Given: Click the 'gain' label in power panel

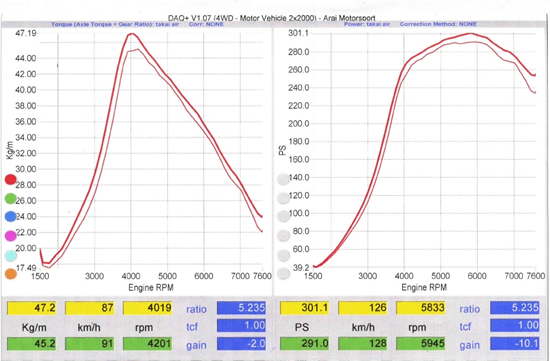Looking at the screenshot, I should point(469,346).
